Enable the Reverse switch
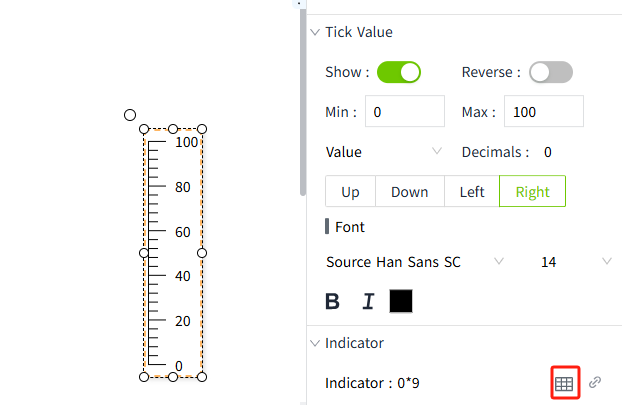 pos(550,72)
